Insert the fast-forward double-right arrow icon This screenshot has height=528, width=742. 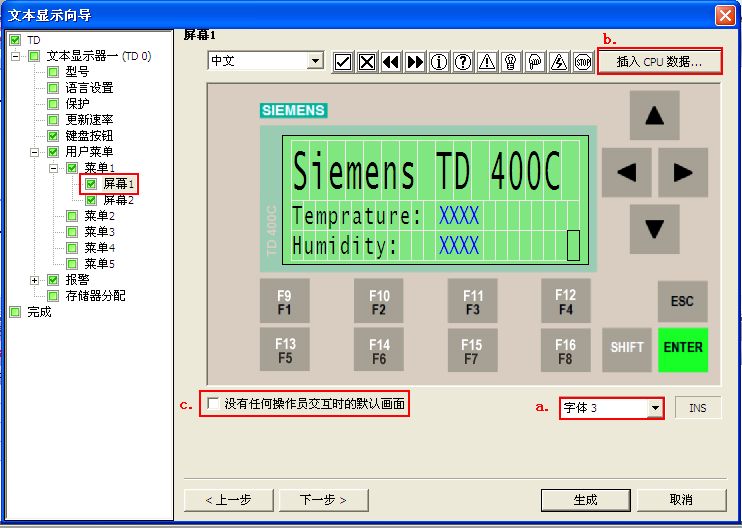pos(415,62)
